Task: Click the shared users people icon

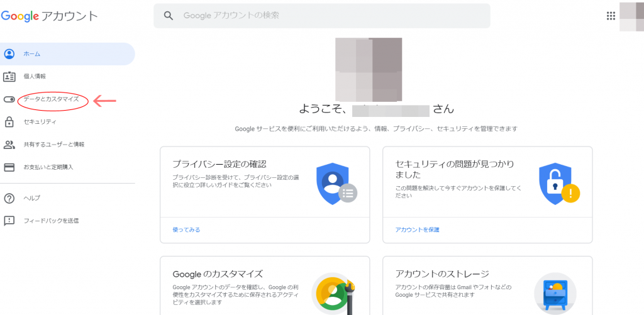Action: pyautogui.click(x=9, y=145)
